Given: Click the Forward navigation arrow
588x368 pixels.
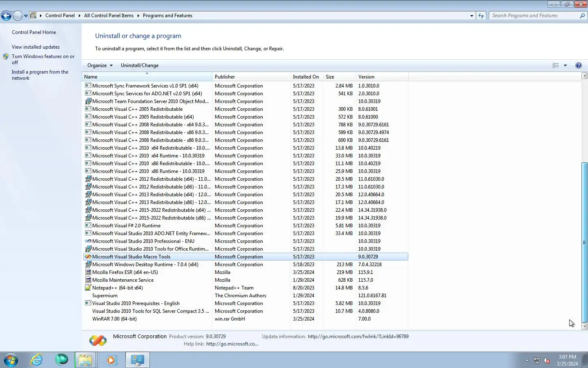Looking at the screenshot, I should click(18, 16).
